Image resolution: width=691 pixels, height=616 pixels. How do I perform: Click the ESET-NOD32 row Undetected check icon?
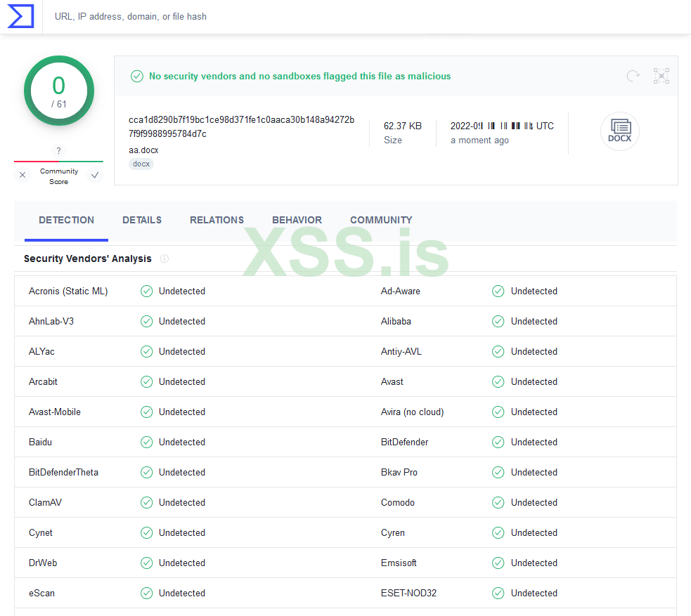pos(498,593)
